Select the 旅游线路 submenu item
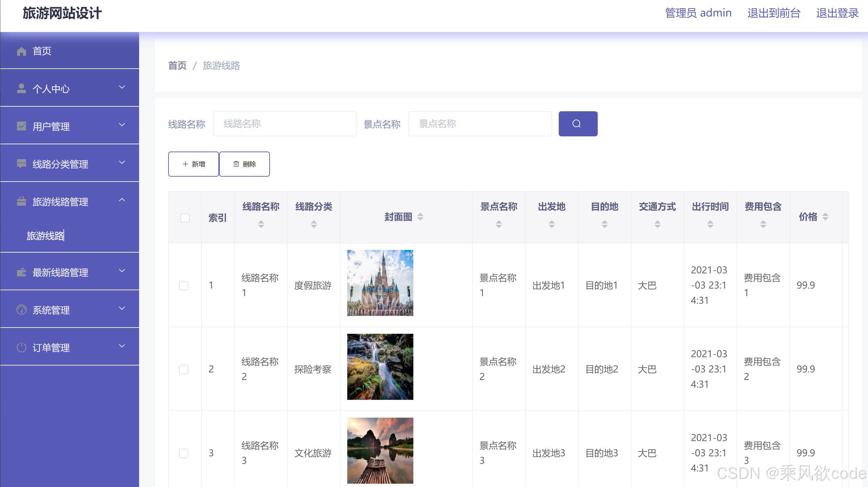 [45, 236]
